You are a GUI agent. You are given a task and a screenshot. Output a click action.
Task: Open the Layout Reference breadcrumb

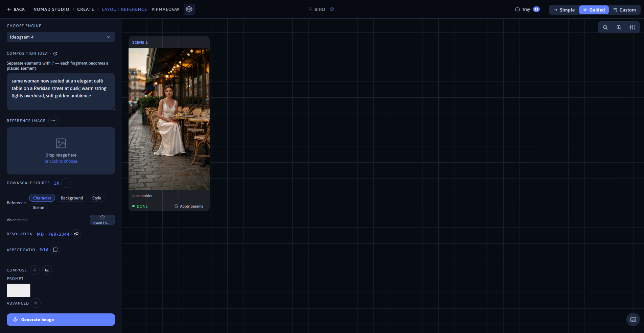pyautogui.click(x=124, y=9)
